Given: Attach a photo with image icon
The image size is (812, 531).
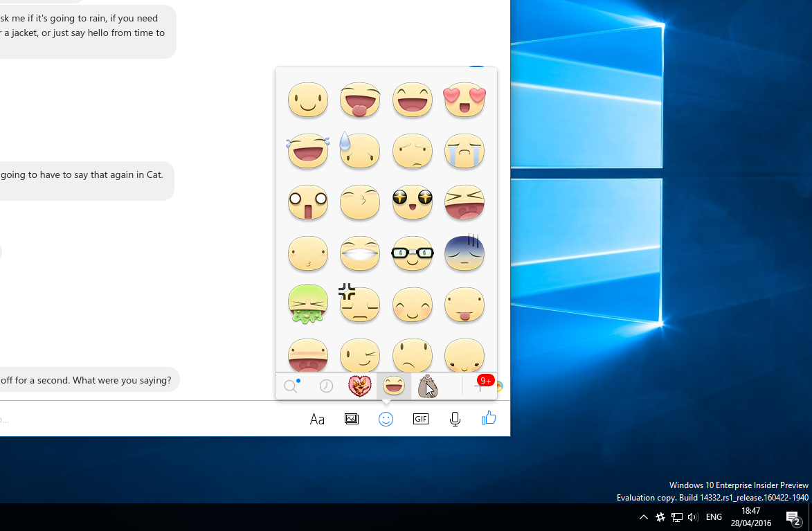Looking at the screenshot, I should [352, 419].
